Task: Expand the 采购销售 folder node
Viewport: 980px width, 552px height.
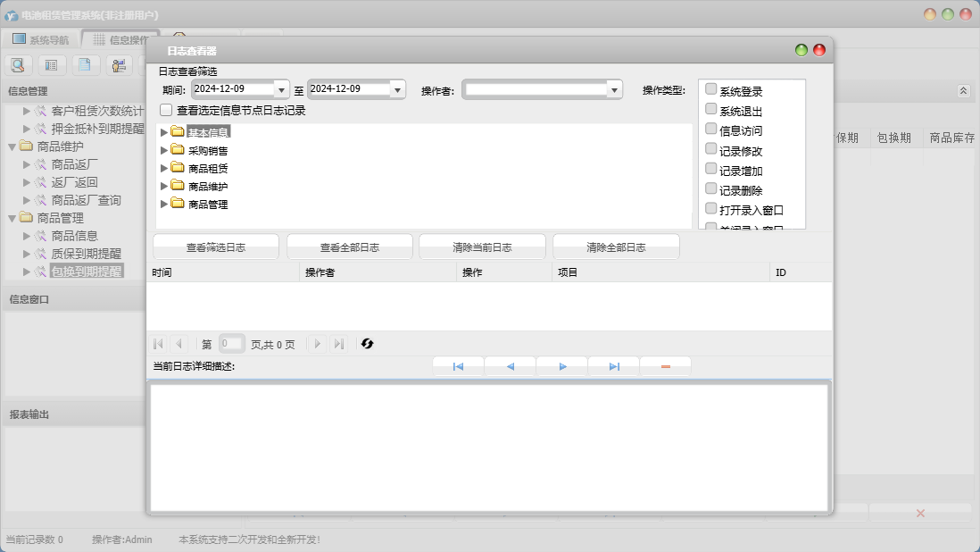Action: click(x=163, y=150)
